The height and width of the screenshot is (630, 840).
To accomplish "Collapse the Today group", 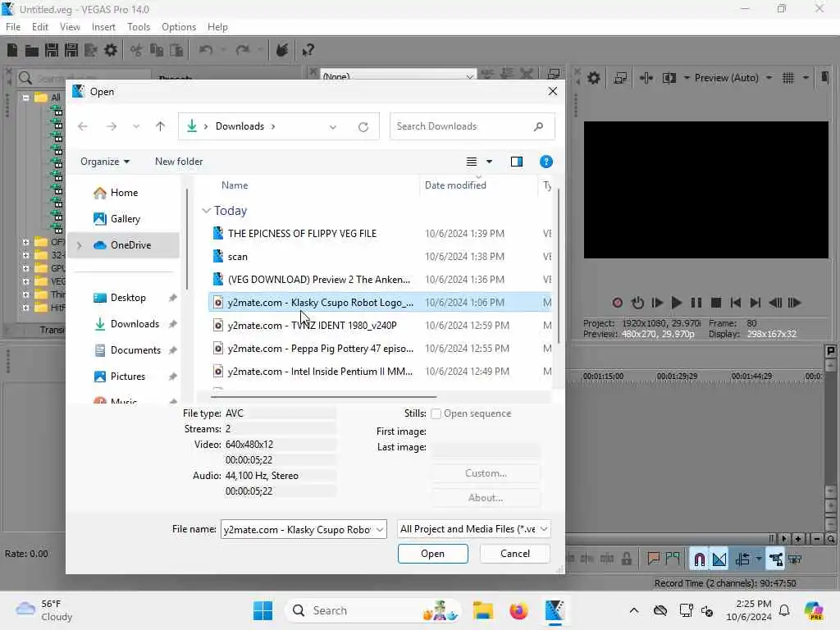I will click(206, 211).
